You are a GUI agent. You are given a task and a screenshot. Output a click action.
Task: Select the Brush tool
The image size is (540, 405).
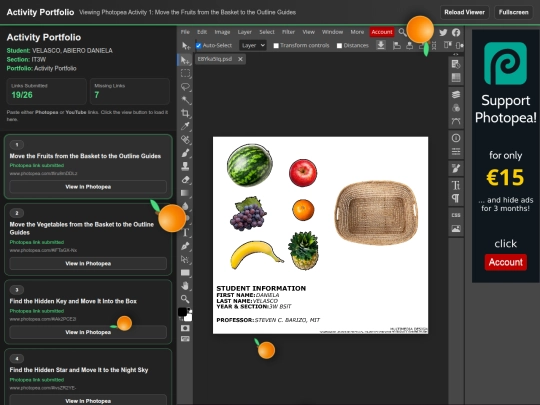click(185, 153)
